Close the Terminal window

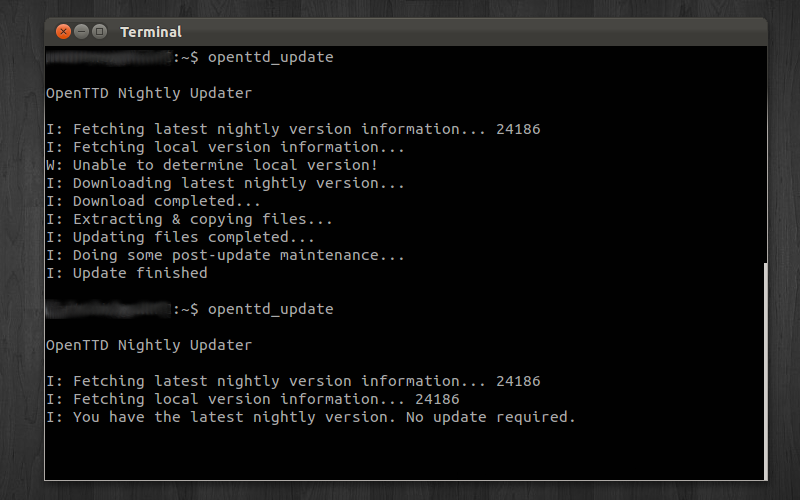click(x=63, y=32)
